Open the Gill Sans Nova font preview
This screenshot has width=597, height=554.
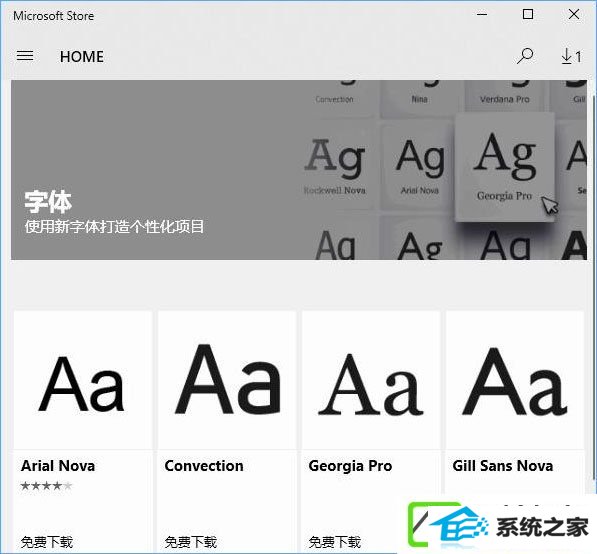(515, 380)
